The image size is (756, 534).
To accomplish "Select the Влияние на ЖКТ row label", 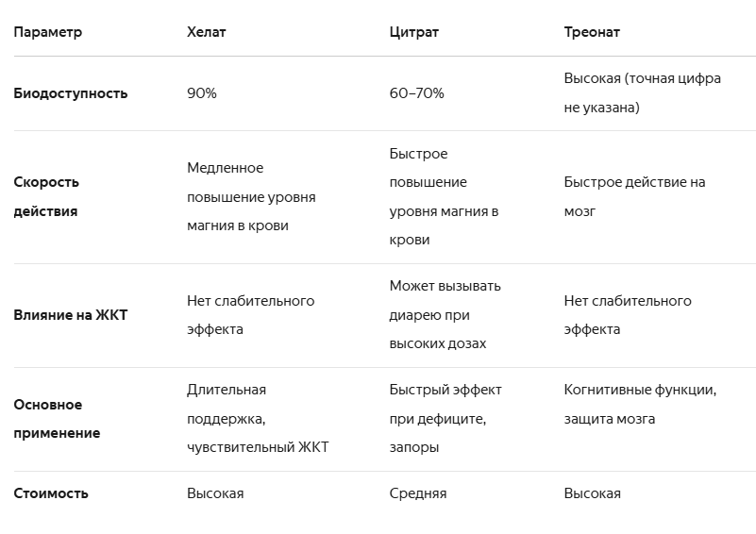I will [71, 315].
